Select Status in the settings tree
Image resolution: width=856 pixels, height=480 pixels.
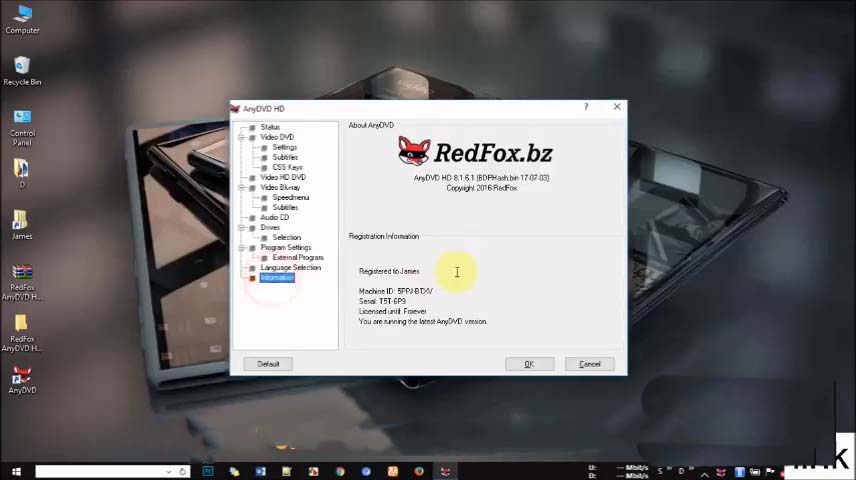coord(270,127)
